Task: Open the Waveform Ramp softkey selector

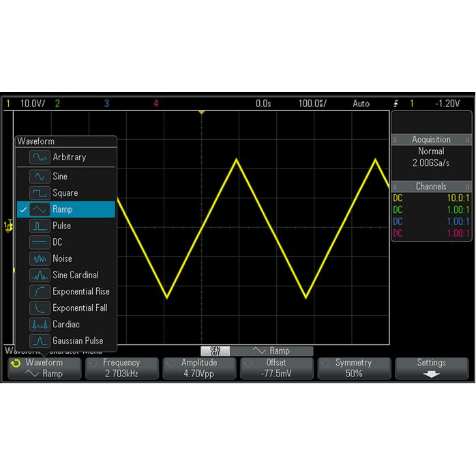Action: point(44,368)
